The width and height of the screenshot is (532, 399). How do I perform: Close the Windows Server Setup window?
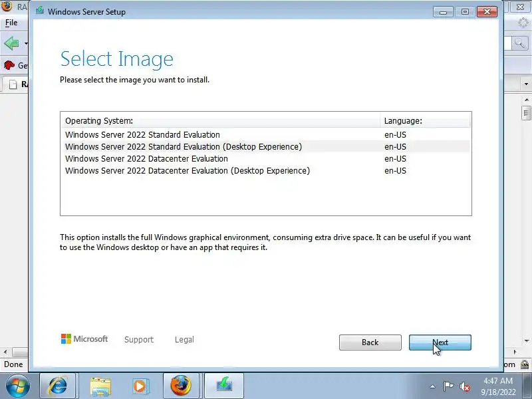[x=487, y=12]
